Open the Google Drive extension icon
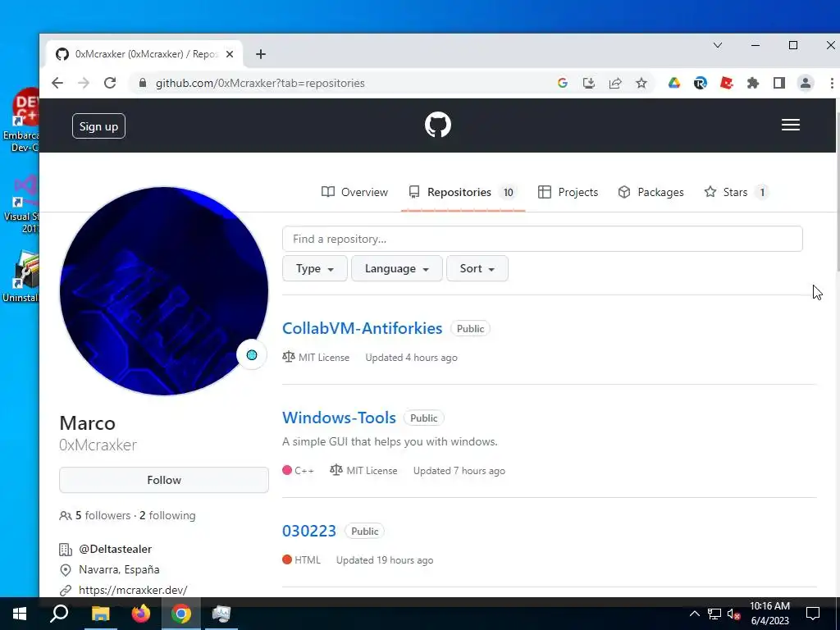The image size is (840, 630). pyautogui.click(x=674, y=83)
